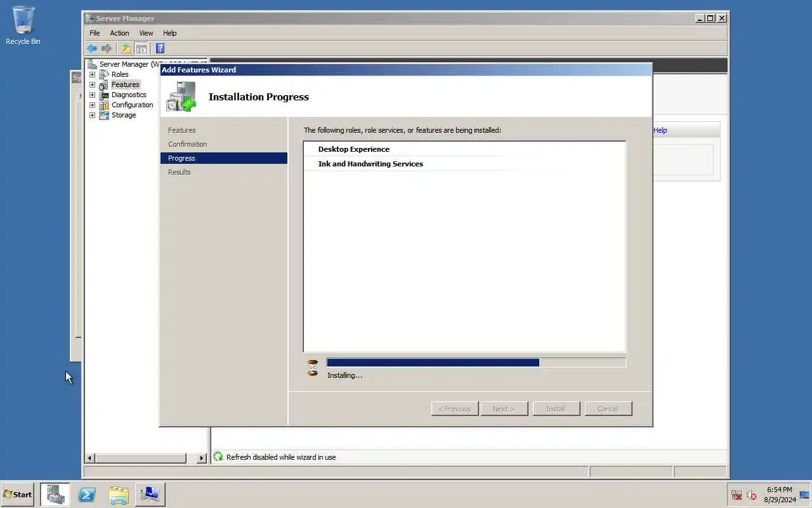Viewport: 812px width, 508px height.
Task: Select the Roles node icon in tree
Action: (x=104, y=74)
